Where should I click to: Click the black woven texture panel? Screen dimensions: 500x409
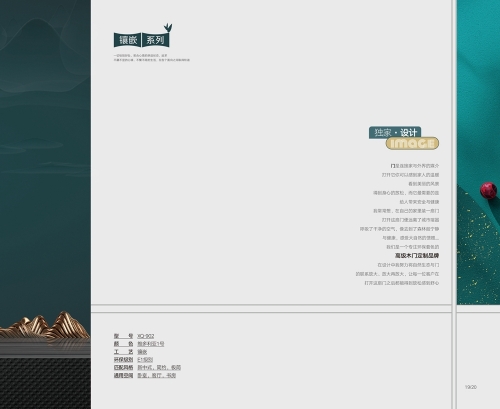coord(45,383)
